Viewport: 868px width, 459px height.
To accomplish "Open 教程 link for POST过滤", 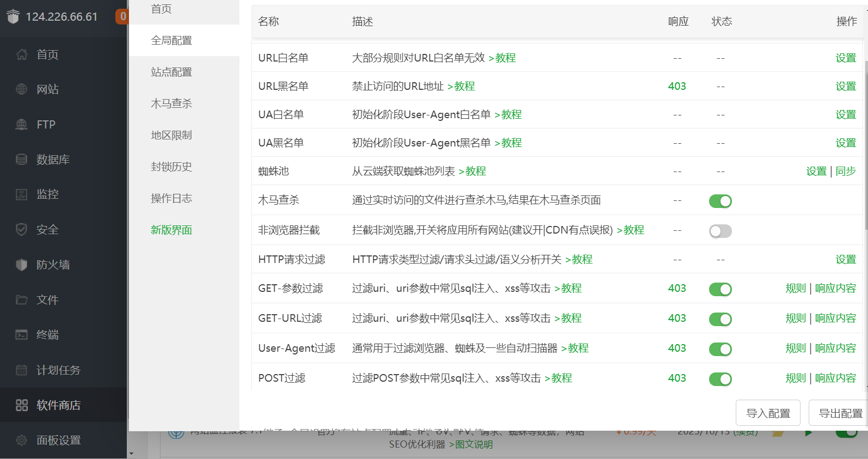I will 558,378.
